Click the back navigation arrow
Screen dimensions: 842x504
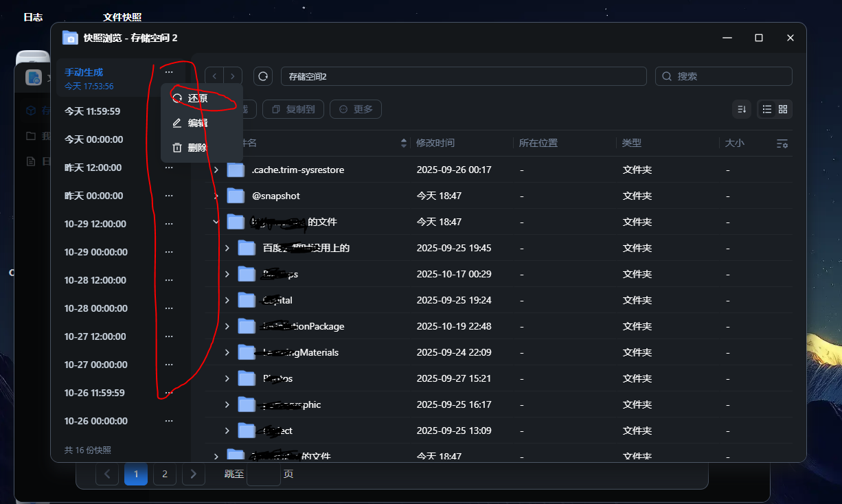tap(214, 76)
